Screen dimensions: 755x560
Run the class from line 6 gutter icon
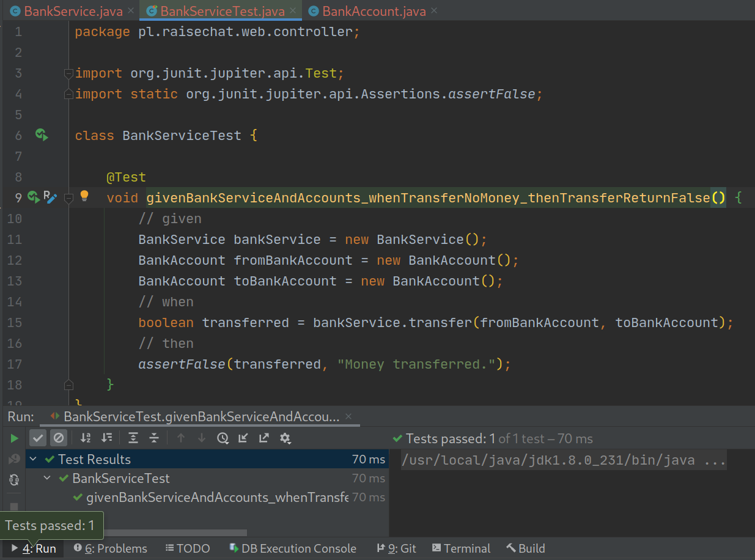coord(41,135)
